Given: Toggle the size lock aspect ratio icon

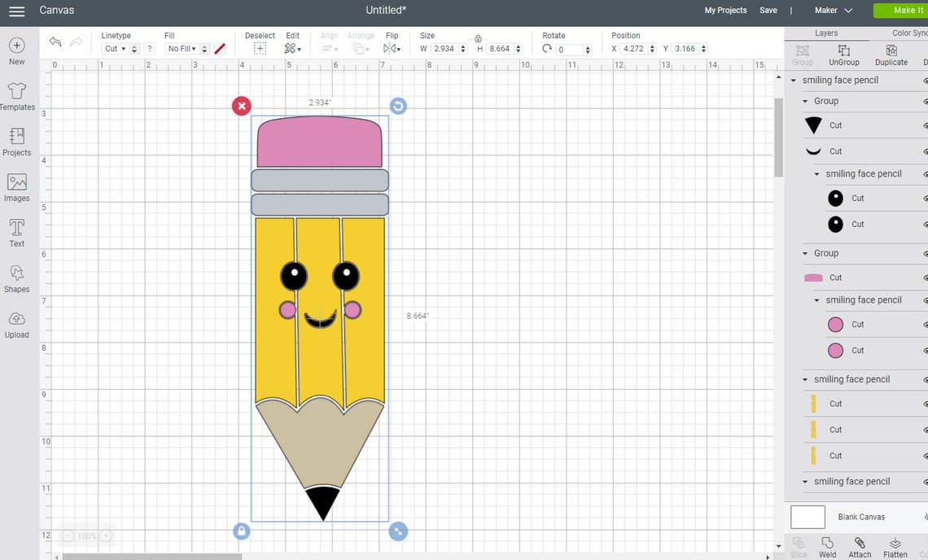Looking at the screenshot, I should pyautogui.click(x=479, y=39).
